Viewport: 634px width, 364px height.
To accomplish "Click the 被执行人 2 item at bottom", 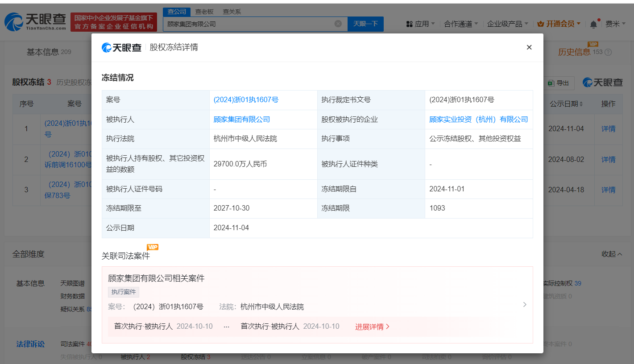I will tap(135, 357).
